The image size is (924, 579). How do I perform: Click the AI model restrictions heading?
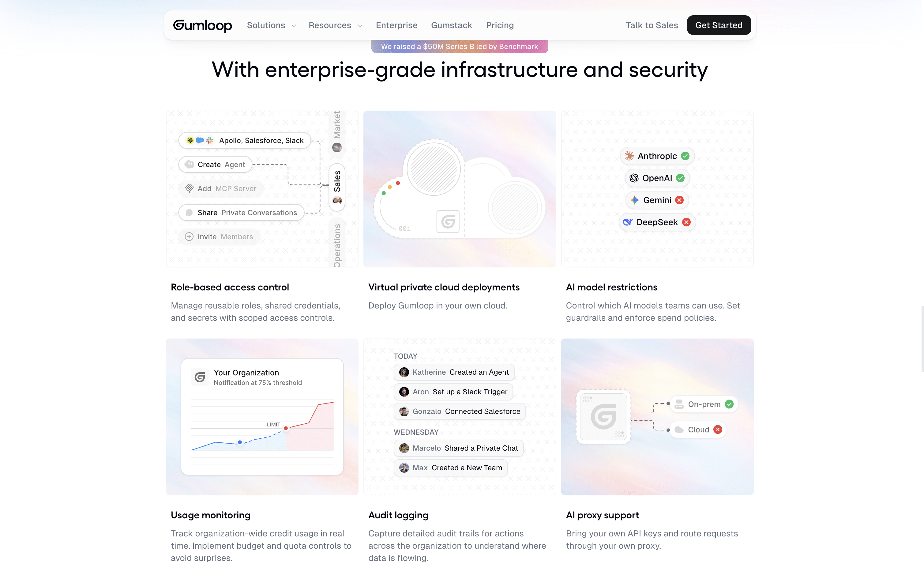[611, 287]
